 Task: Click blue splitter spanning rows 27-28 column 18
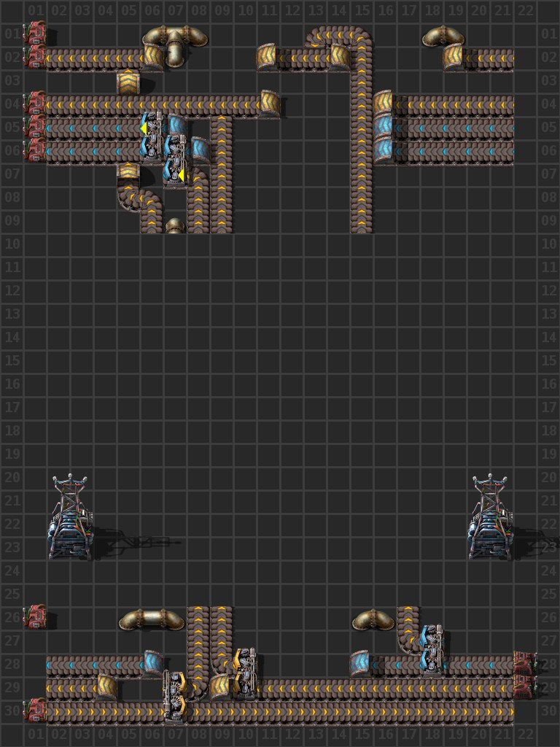(432, 649)
